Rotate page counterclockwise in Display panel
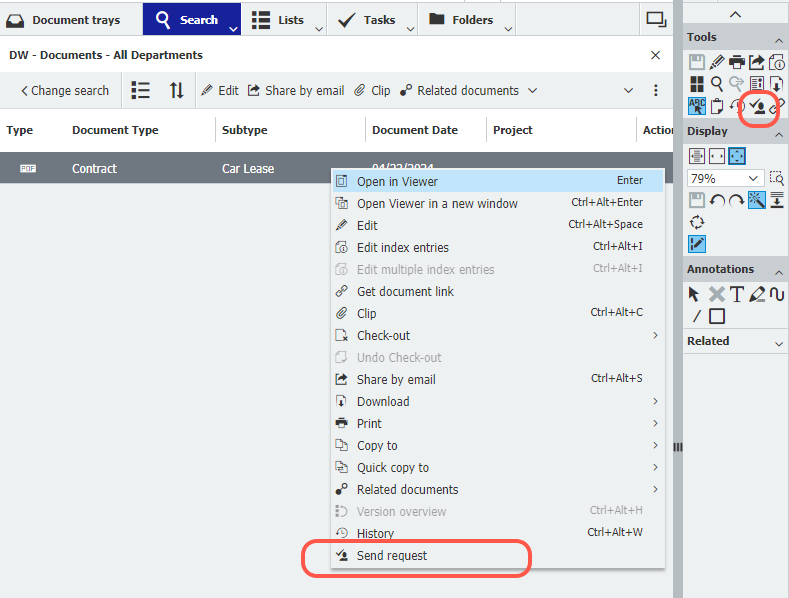Viewport: 789px width, 598px height. [x=717, y=200]
